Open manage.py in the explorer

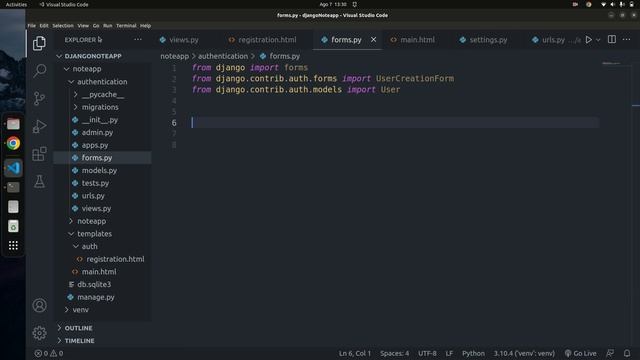coord(96,297)
